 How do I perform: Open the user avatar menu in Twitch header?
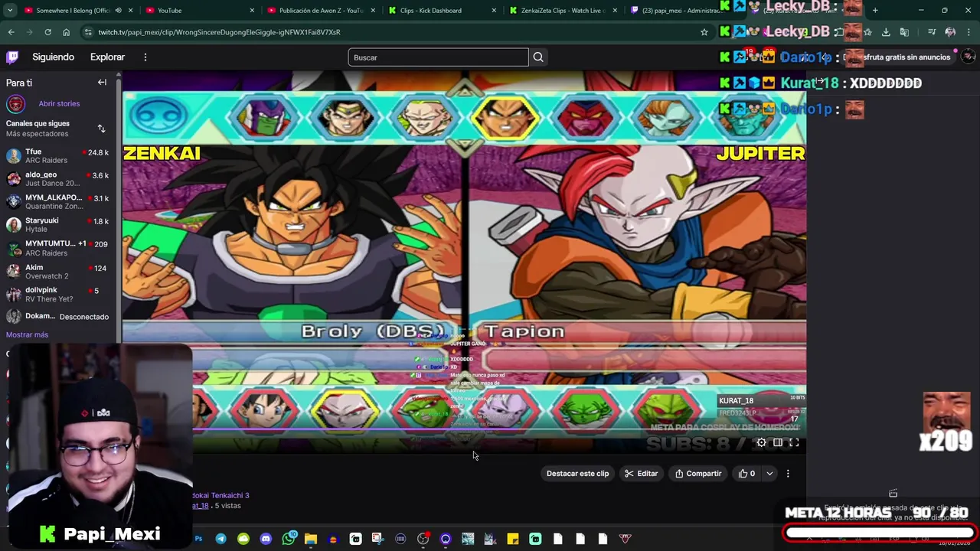pyautogui.click(x=968, y=57)
